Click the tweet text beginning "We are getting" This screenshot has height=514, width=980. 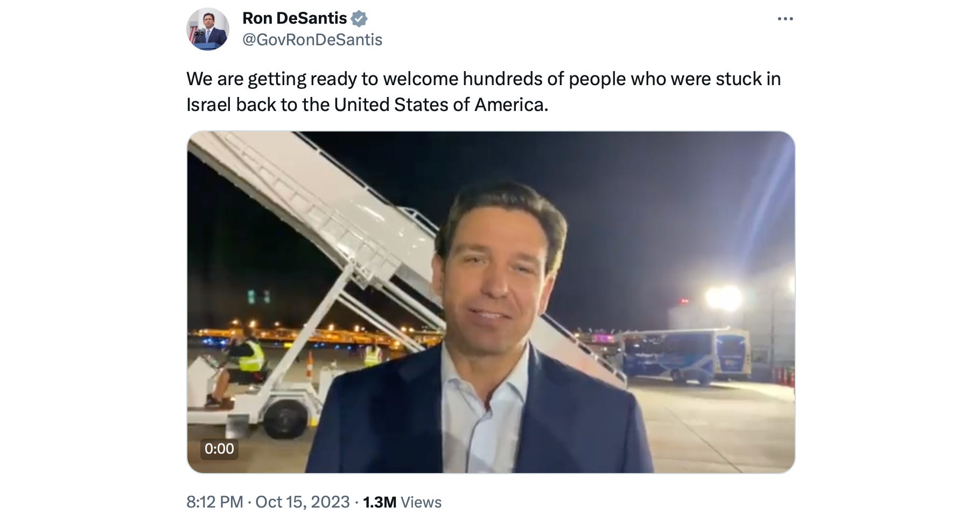click(483, 92)
